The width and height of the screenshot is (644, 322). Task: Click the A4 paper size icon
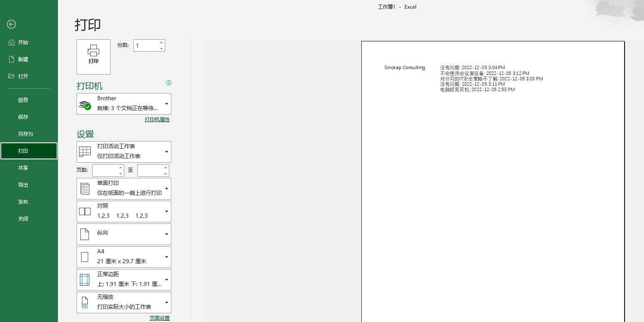pos(85,257)
